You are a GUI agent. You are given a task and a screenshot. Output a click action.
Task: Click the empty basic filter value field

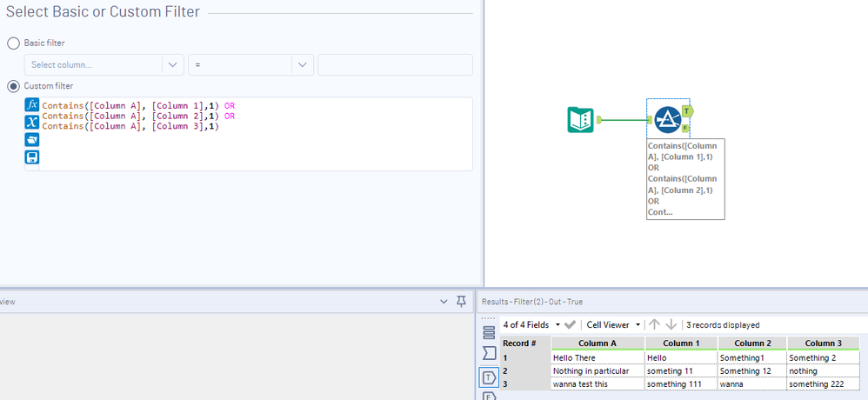pyautogui.click(x=395, y=64)
